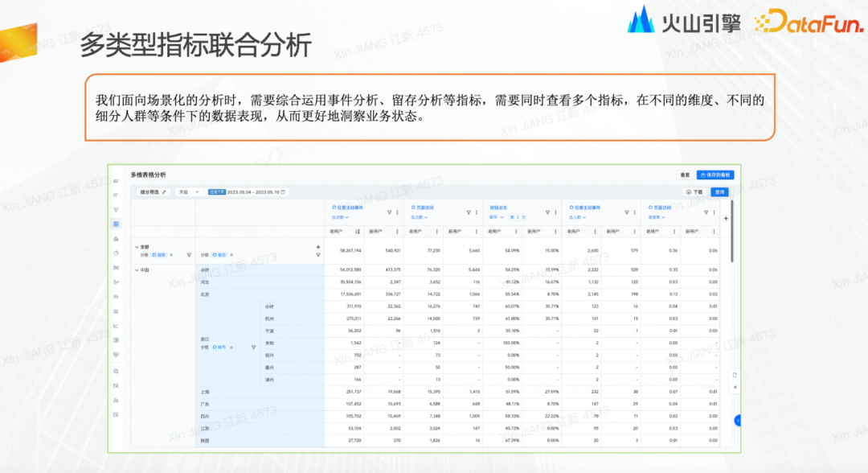Image resolution: width=868 pixels, height=473 pixels.
Task: Click the 过去7天 date tag
Action: pyautogui.click(x=216, y=192)
